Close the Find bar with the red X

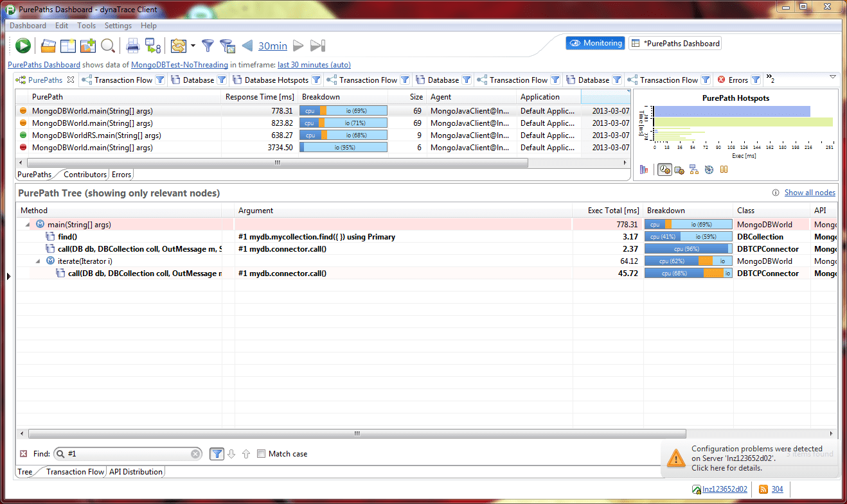tap(24, 454)
